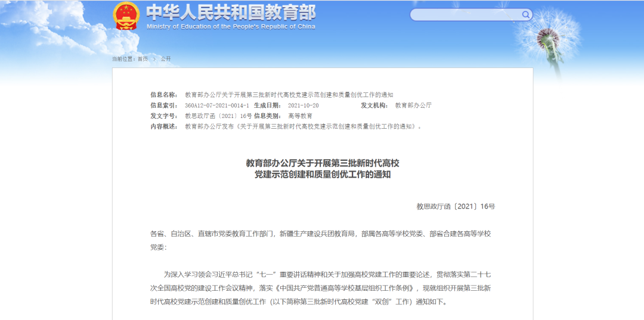
Task: Click the breadcrumb arrow separator
Action: [154, 59]
